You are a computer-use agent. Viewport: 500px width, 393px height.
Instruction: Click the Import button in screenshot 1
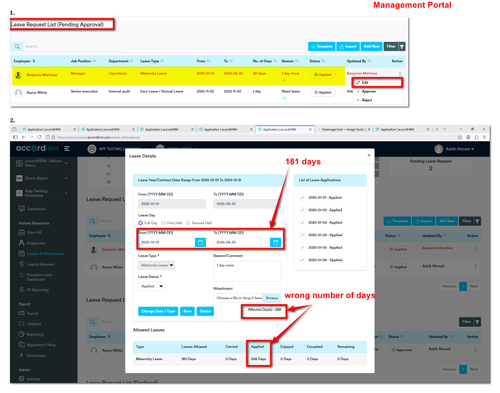[348, 47]
